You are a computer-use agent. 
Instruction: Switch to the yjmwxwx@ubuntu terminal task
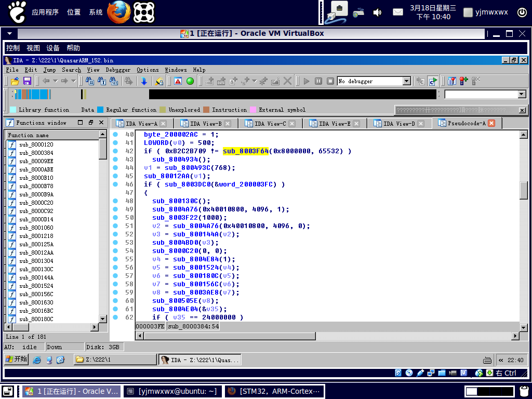pos(172,391)
